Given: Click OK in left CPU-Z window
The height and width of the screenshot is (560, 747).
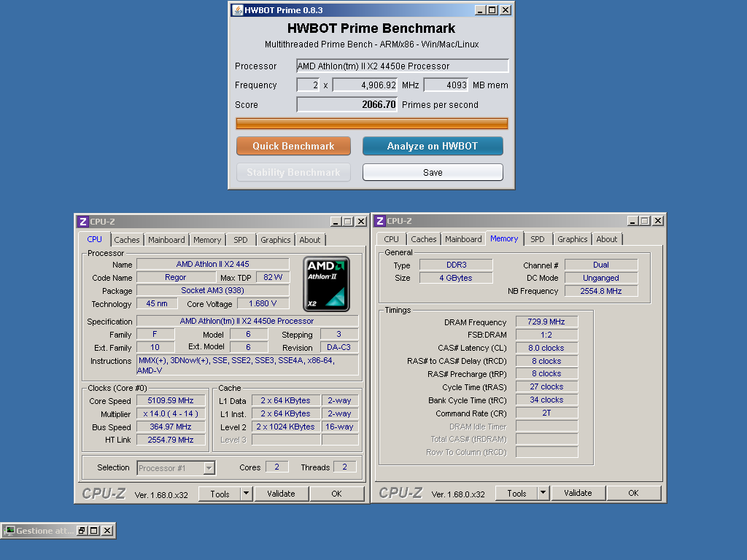Looking at the screenshot, I should [x=337, y=494].
